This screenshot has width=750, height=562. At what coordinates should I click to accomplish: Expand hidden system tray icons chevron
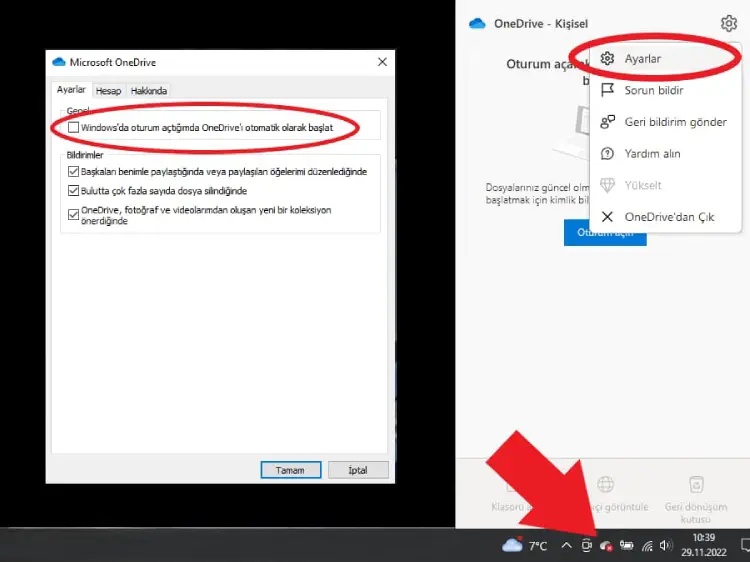click(567, 545)
